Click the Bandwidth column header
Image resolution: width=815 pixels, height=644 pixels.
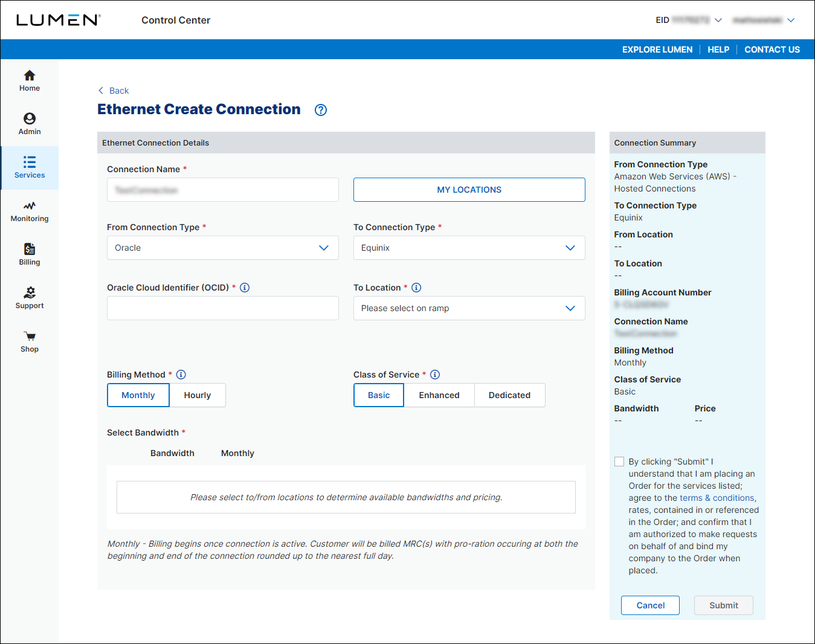(x=172, y=453)
